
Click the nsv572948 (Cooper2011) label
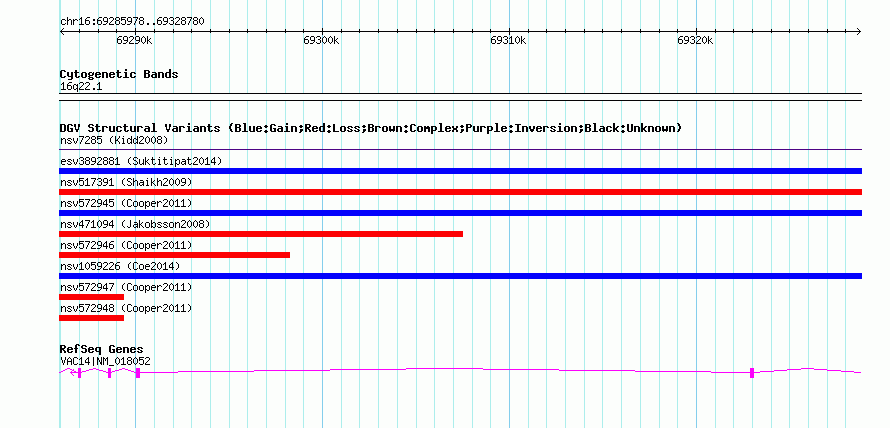126,308
